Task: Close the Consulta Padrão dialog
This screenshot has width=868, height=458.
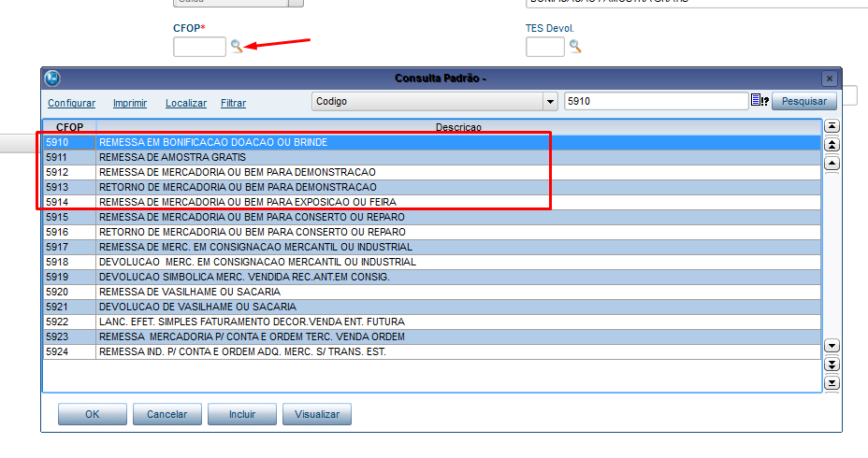Action: coord(829,79)
